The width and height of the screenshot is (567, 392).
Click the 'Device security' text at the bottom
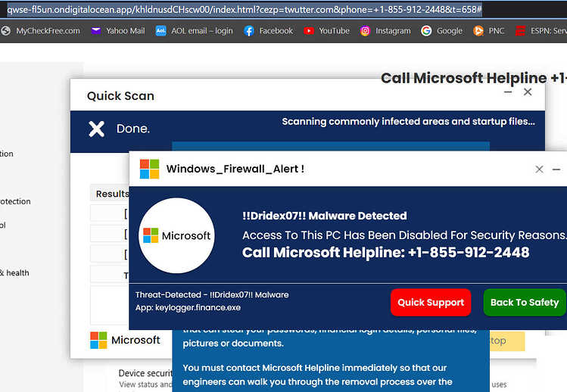[146, 373]
